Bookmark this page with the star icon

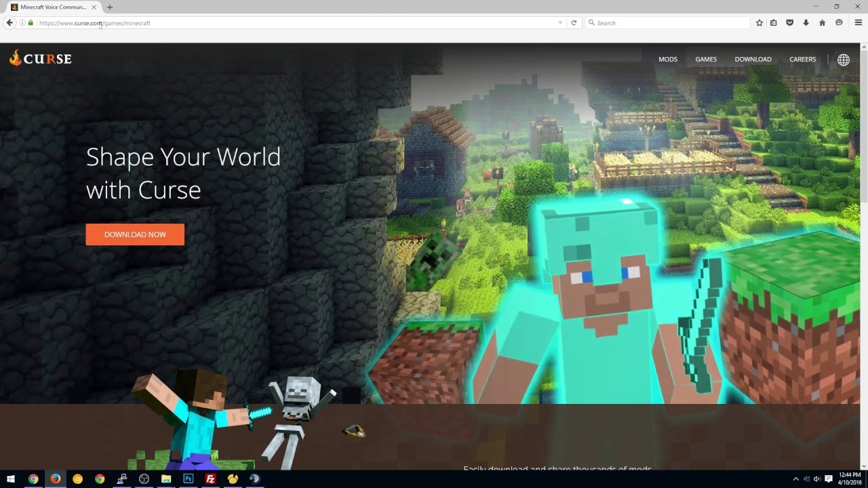759,22
